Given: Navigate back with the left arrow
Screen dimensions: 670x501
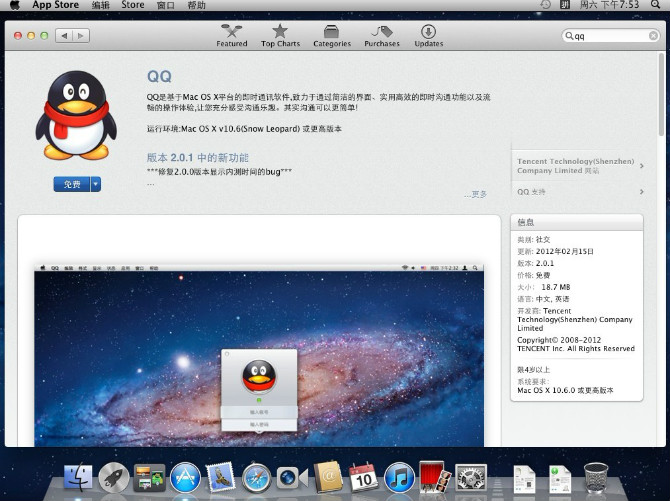Looking at the screenshot, I should pyautogui.click(x=62, y=36).
